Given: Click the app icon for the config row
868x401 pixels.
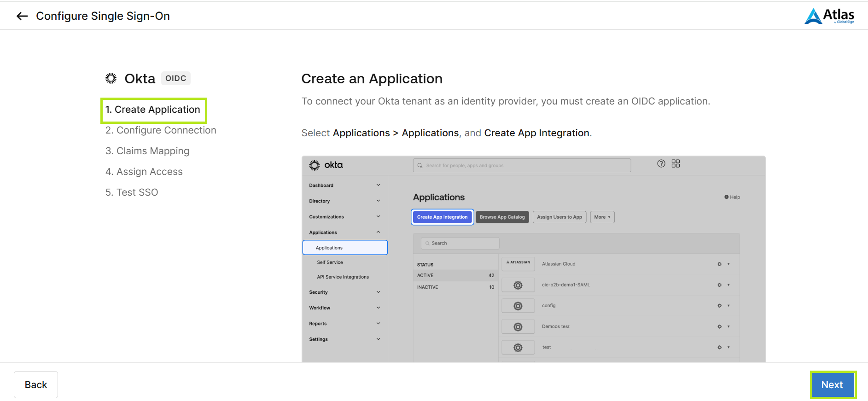Looking at the screenshot, I should [x=518, y=306].
